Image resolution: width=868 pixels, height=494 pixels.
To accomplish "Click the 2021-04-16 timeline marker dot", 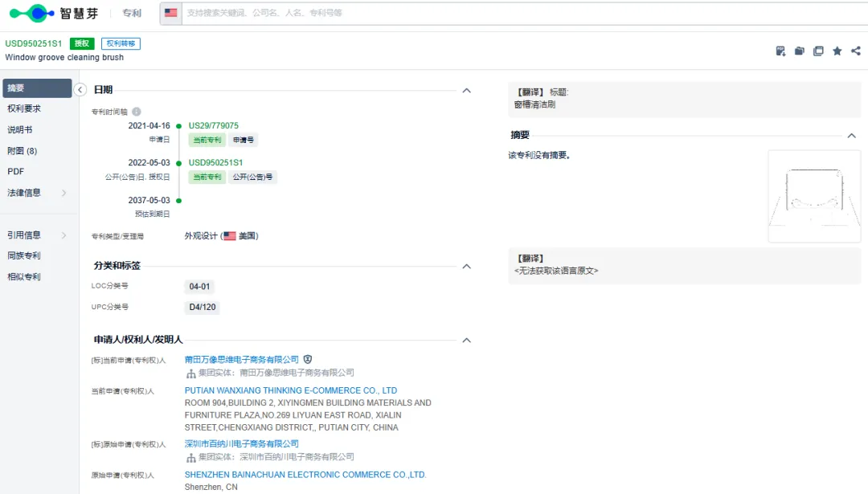I will coord(178,126).
